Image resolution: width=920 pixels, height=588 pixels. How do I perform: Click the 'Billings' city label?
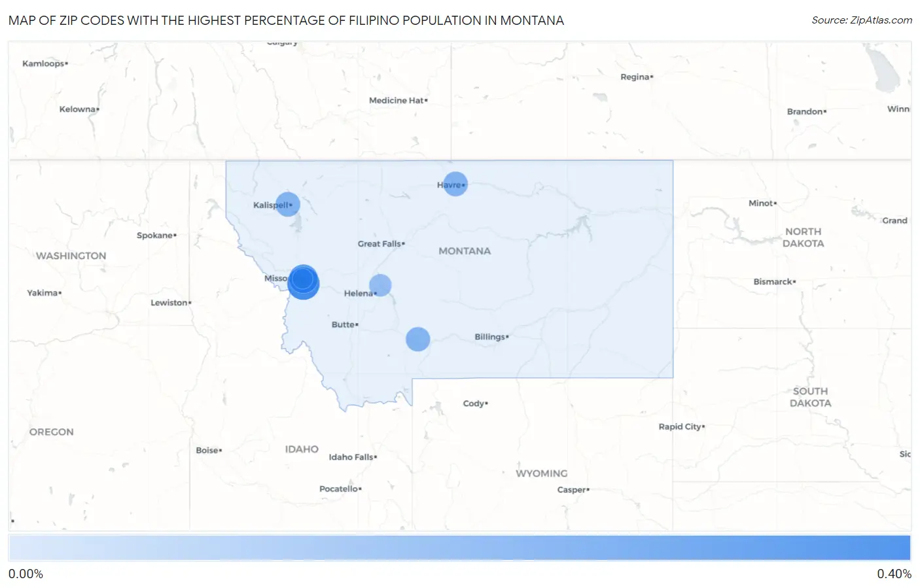(x=491, y=337)
